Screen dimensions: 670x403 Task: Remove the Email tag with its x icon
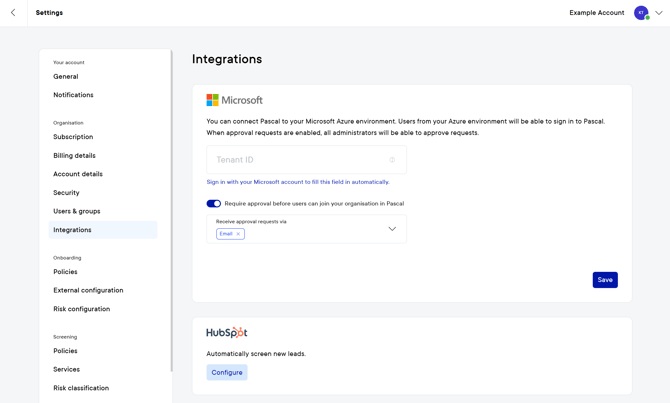click(x=238, y=234)
